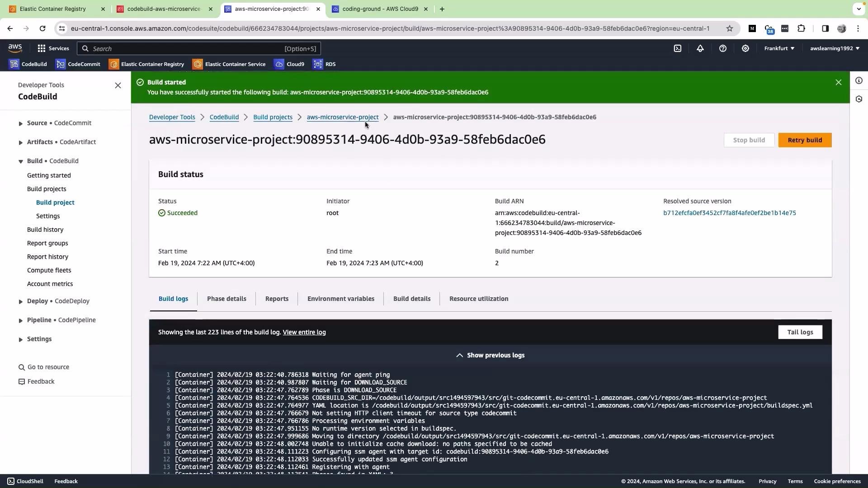Open Compute fleets in sidebar

click(49, 270)
